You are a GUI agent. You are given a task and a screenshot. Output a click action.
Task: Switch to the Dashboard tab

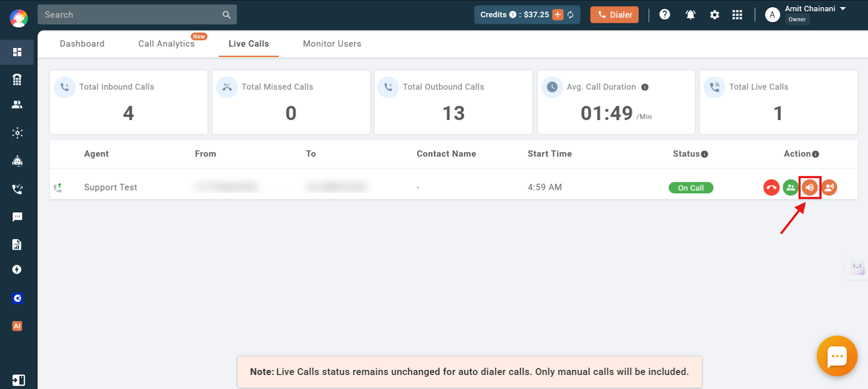82,44
